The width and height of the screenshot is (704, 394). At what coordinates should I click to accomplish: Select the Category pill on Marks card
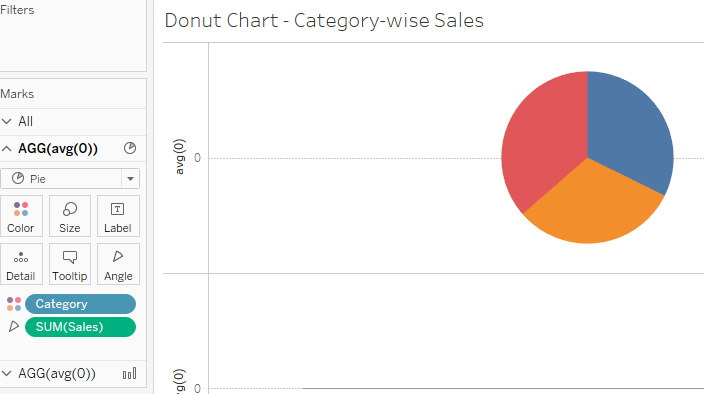tap(80, 304)
